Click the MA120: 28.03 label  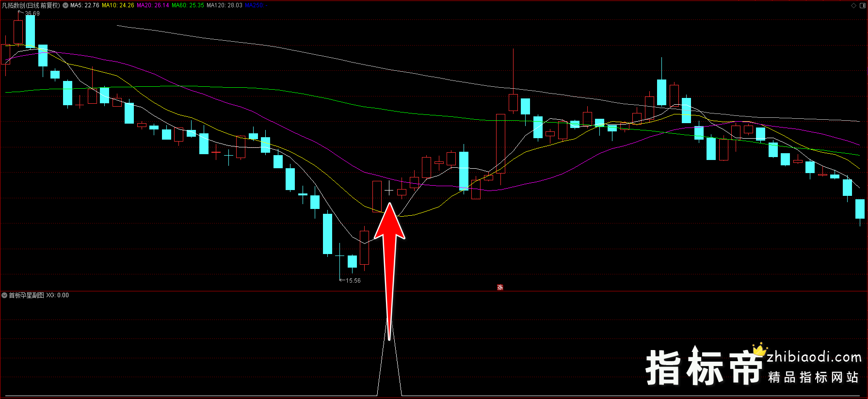(x=225, y=5)
